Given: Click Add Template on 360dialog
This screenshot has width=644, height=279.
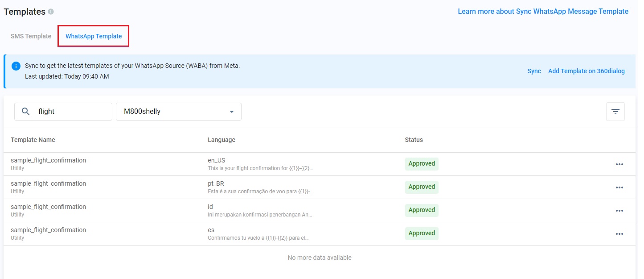Looking at the screenshot, I should tap(586, 71).
